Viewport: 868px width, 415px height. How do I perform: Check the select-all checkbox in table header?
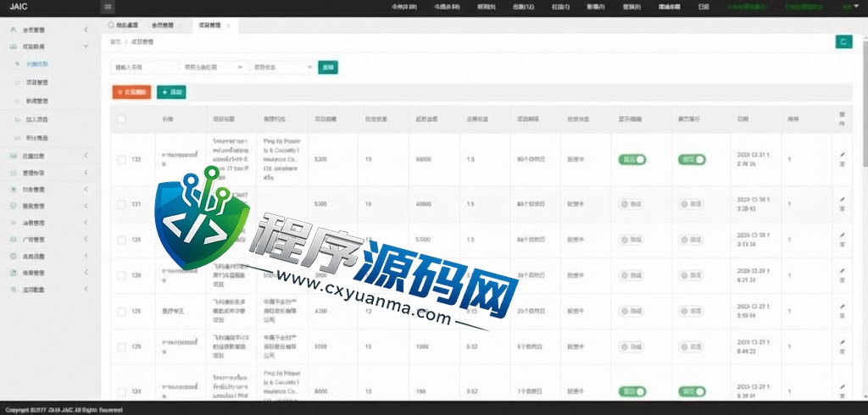point(121,119)
